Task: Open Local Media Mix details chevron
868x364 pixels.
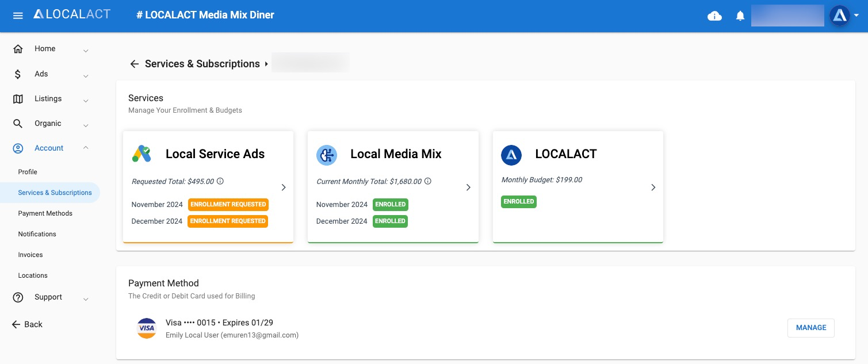Action: [468, 187]
